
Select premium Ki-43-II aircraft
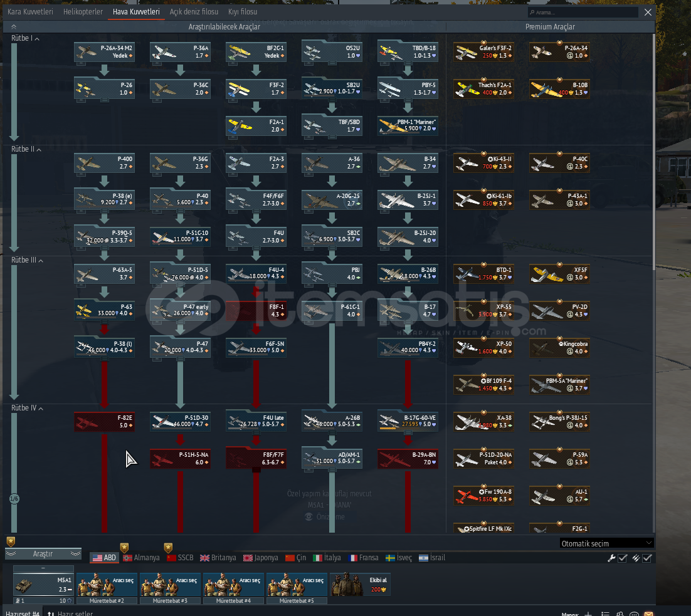point(484,163)
